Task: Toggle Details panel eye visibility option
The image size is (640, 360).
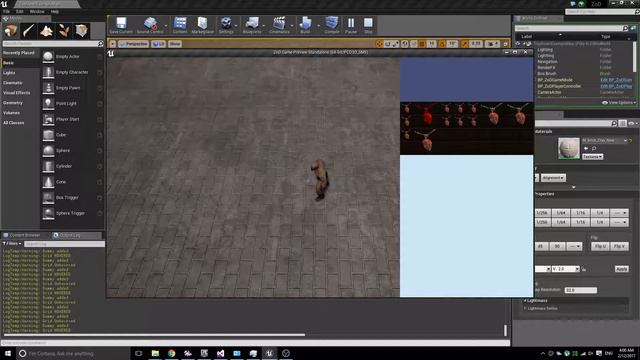Action: (632, 123)
